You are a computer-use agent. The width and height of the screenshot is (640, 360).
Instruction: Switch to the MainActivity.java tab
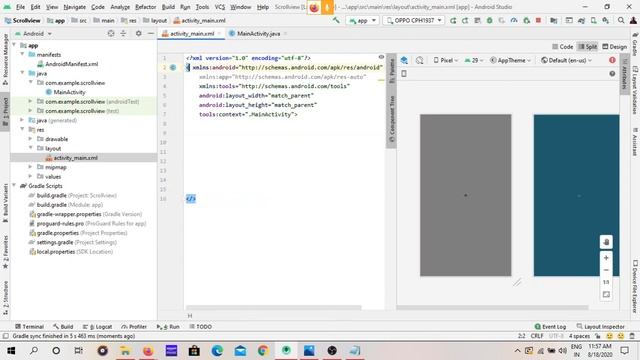click(258, 33)
